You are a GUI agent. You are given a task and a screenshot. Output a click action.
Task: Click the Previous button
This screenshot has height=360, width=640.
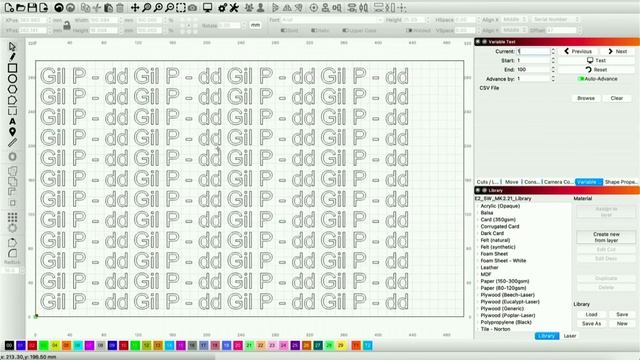[x=578, y=51]
